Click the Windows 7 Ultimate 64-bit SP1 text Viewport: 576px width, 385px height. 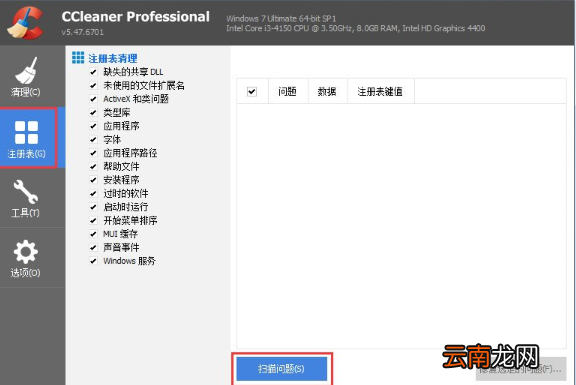pyautogui.click(x=281, y=18)
